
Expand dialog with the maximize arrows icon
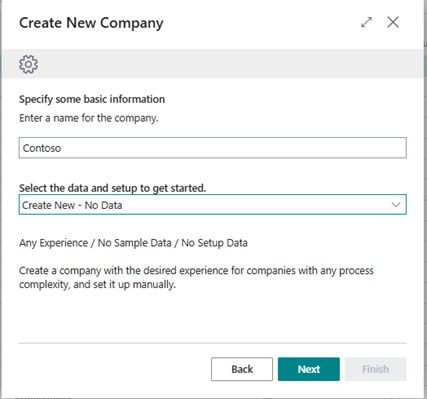click(x=366, y=22)
